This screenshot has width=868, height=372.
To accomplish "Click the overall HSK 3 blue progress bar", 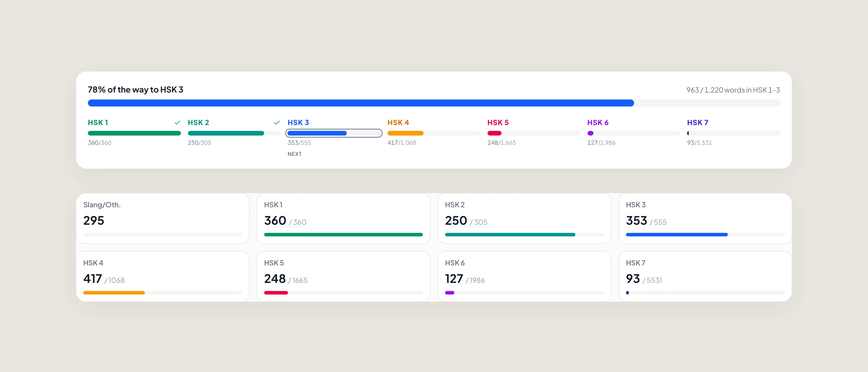I will pyautogui.click(x=434, y=103).
